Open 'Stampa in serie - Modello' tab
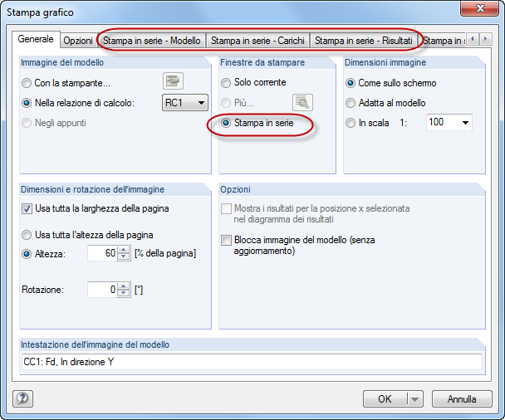This screenshot has width=505, height=420. coord(152,41)
